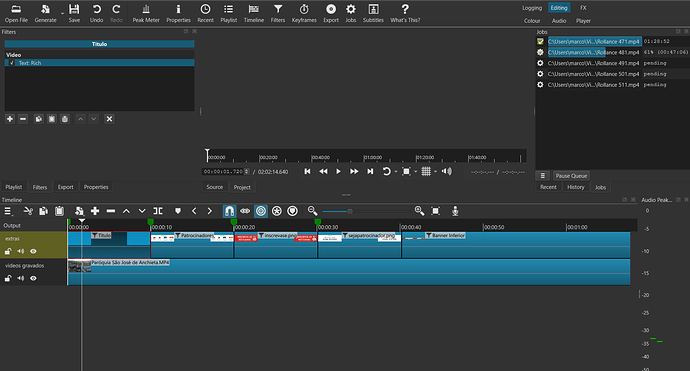Open the Properties panel from toolbar

tap(178, 13)
